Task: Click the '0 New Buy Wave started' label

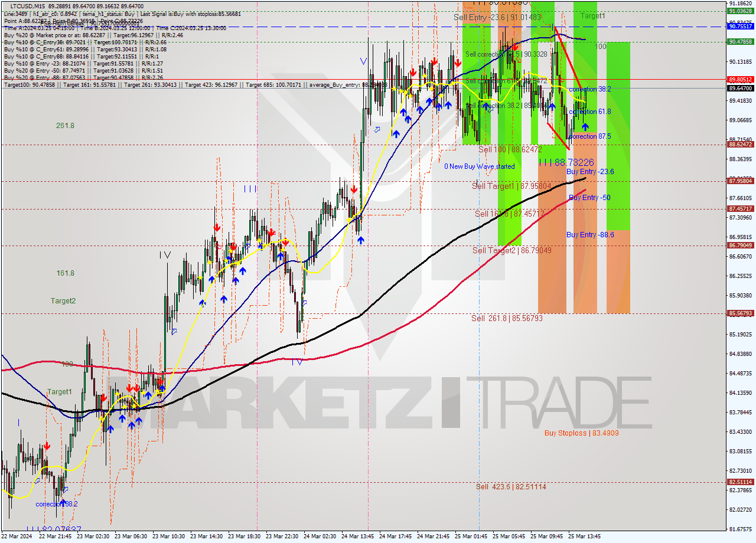Action: pos(480,166)
